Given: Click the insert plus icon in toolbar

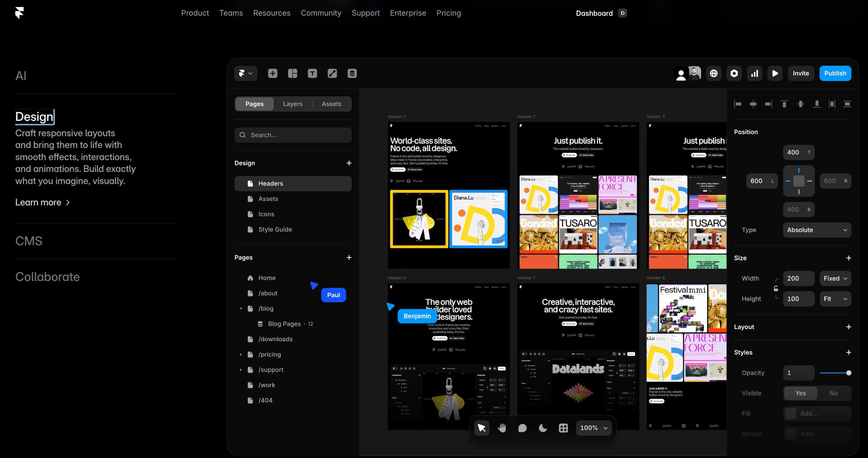Looking at the screenshot, I should point(272,73).
